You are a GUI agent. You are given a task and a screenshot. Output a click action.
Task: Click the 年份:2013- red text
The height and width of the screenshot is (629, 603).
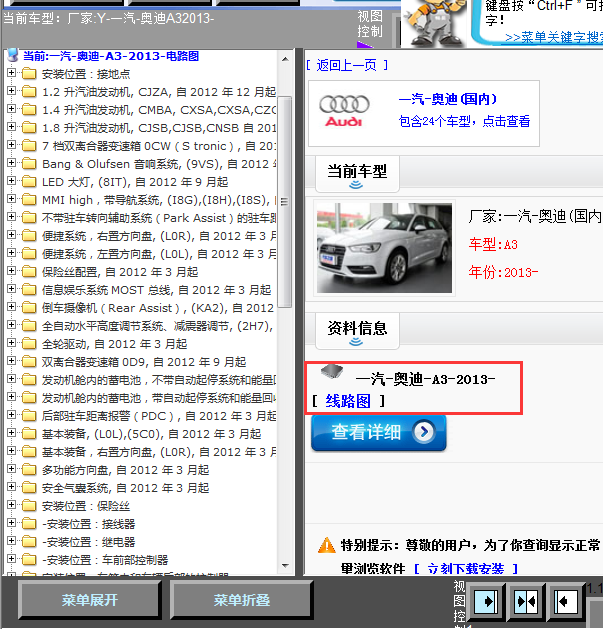pos(503,272)
